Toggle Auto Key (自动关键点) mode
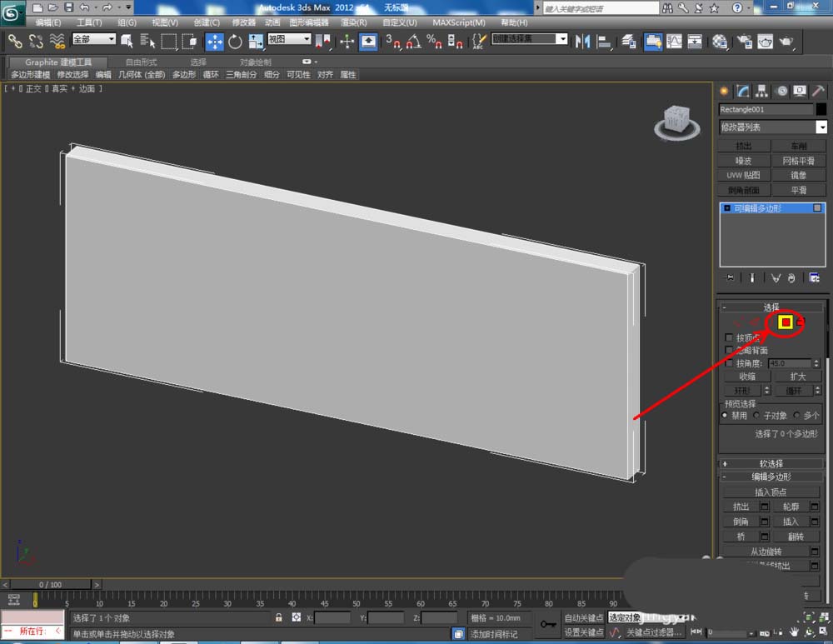833x644 pixels. click(x=583, y=617)
